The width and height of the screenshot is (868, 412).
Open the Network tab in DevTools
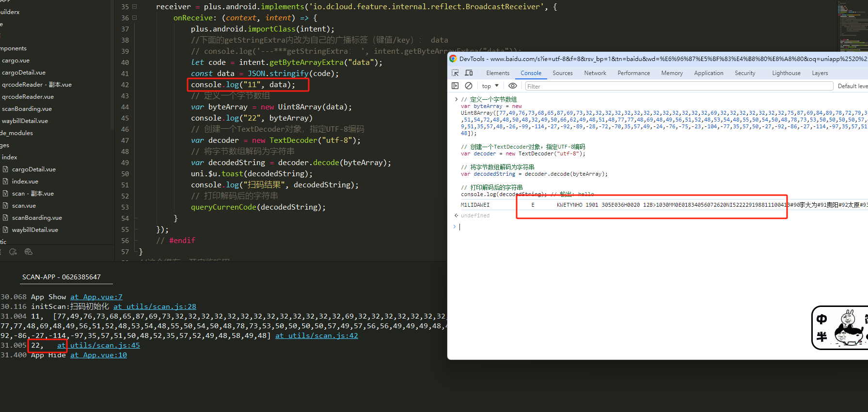(x=595, y=73)
